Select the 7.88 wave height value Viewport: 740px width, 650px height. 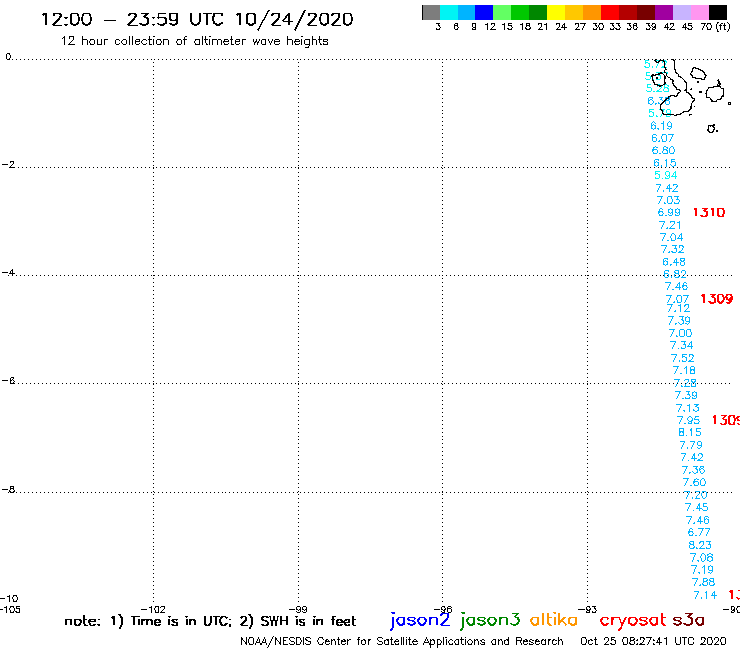[704, 582]
